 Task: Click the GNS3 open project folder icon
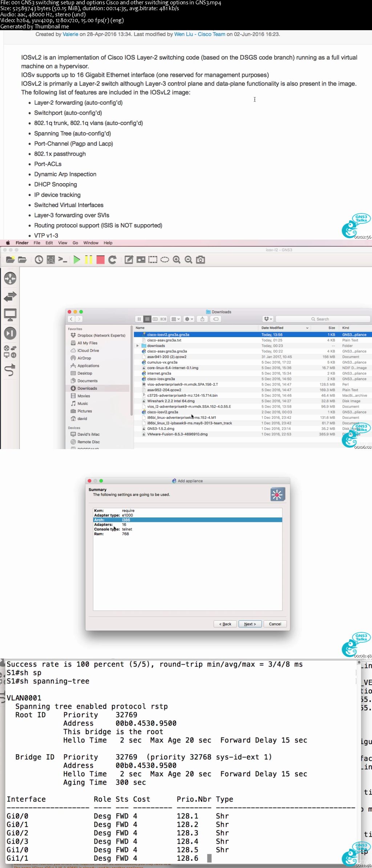[23, 260]
